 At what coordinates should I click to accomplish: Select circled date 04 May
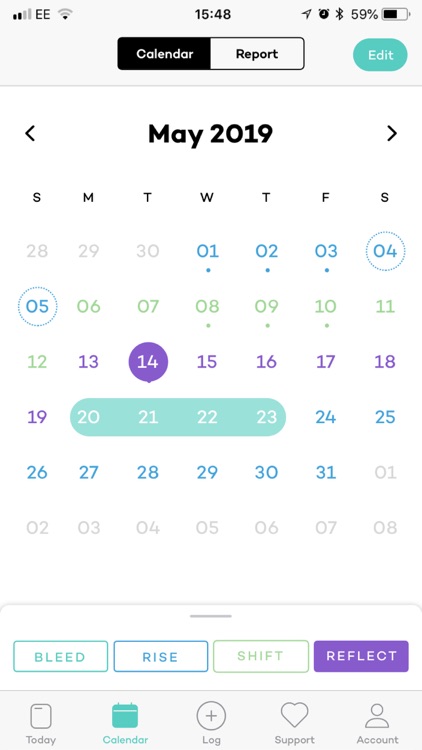tap(385, 251)
